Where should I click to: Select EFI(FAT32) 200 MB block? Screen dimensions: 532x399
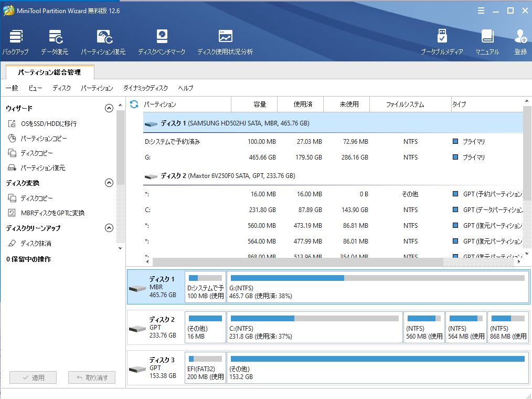205,367
